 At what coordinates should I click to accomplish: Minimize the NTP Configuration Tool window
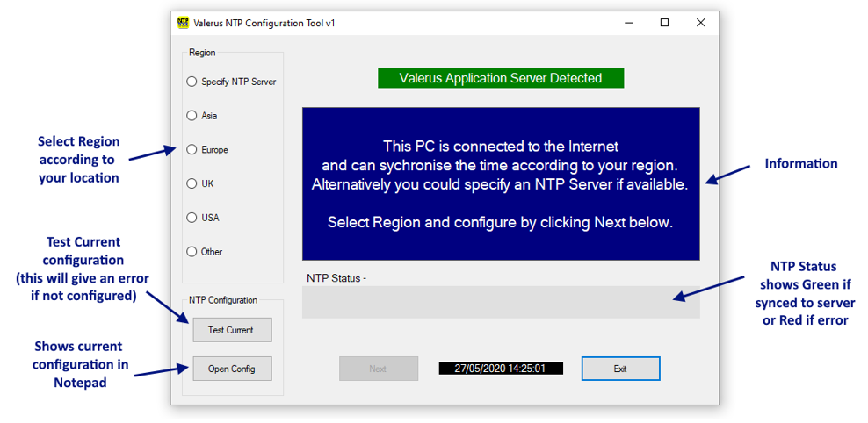pos(628,23)
